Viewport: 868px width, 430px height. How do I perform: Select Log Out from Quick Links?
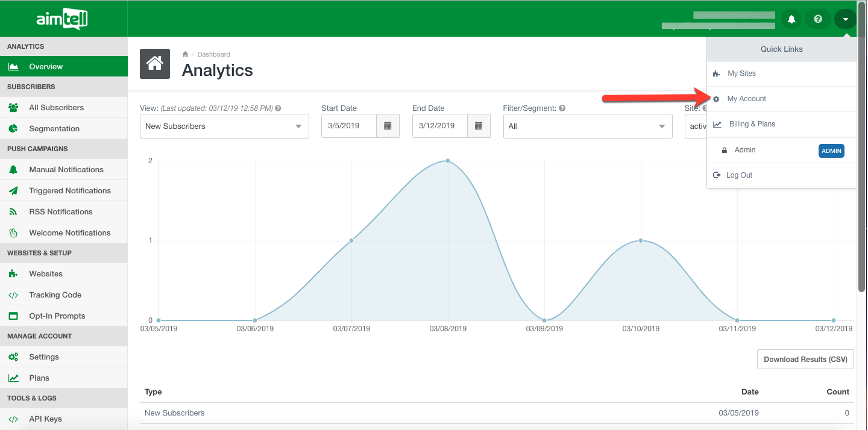coord(739,175)
